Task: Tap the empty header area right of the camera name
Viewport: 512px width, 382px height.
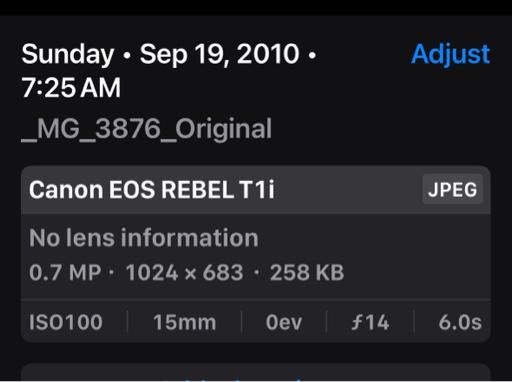Action: [x=348, y=190]
